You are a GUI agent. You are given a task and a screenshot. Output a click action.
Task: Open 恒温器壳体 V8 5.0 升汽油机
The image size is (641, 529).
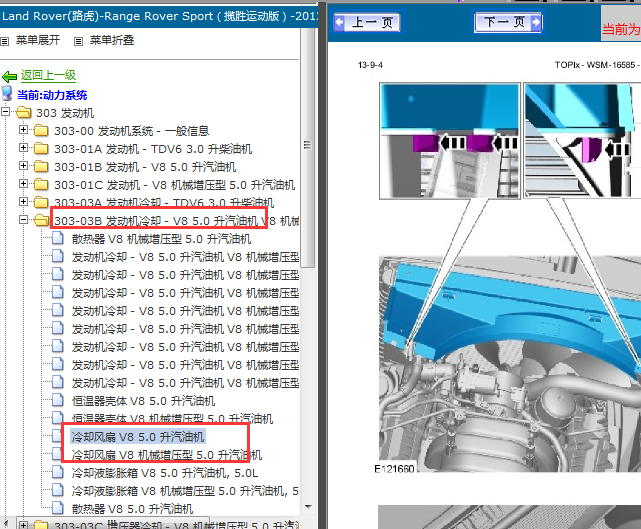pos(143,401)
